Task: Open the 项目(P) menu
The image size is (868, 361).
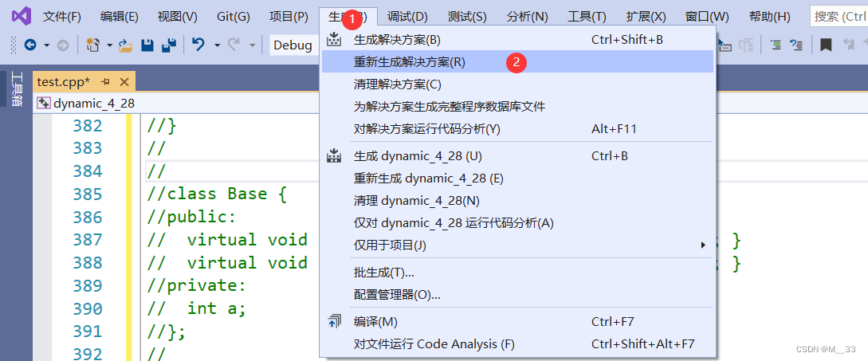Action: click(x=289, y=17)
